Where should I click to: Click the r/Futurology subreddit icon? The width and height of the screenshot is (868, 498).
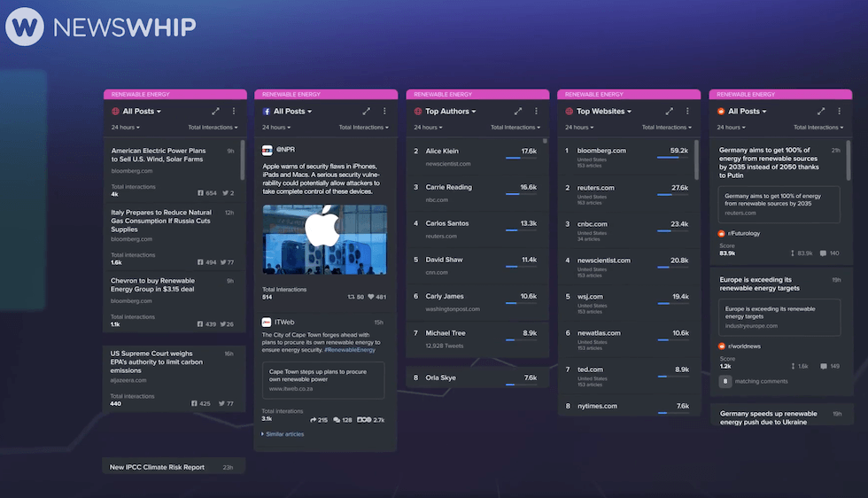click(x=721, y=233)
